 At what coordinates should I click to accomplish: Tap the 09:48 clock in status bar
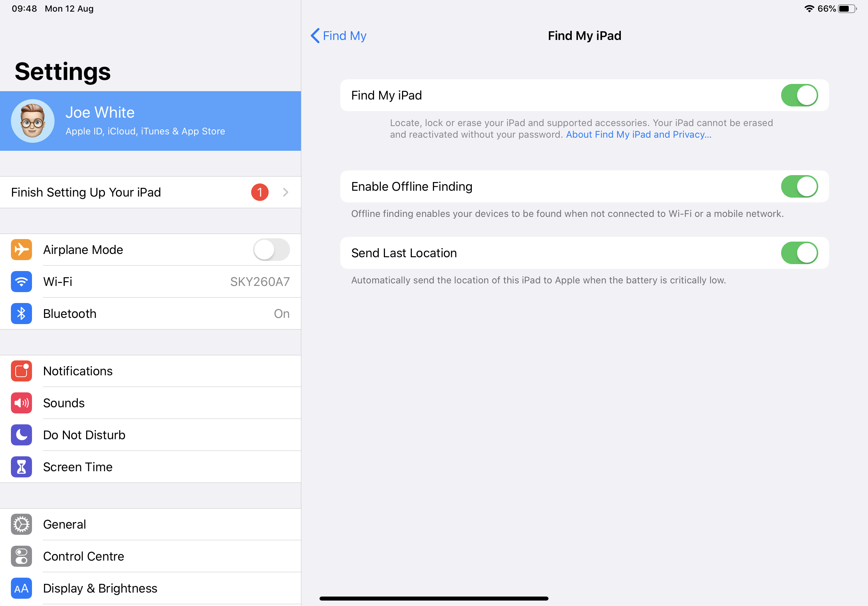point(24,9)
